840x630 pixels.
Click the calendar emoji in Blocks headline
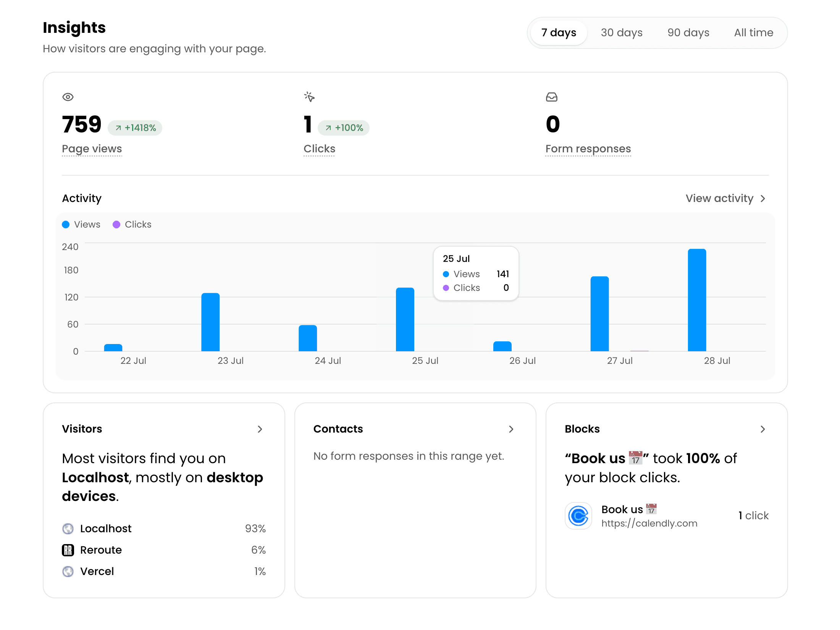coord(635,458)
